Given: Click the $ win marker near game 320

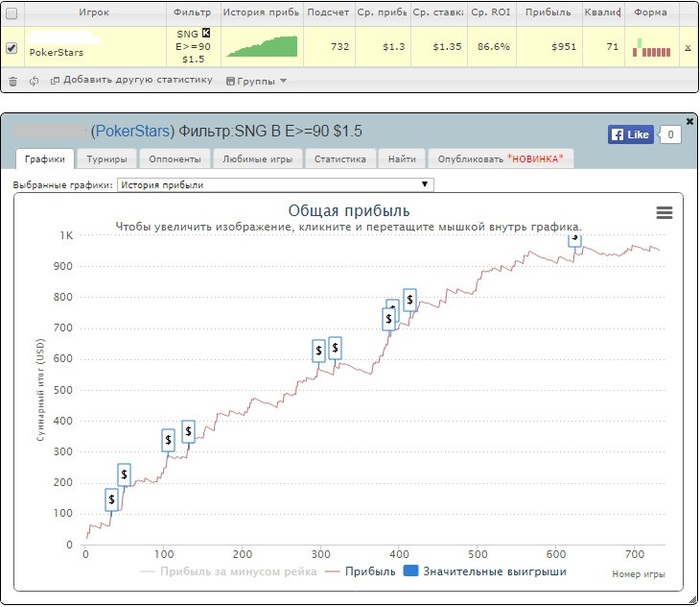Looking at the screenshot, I should [x=335, y=348].
